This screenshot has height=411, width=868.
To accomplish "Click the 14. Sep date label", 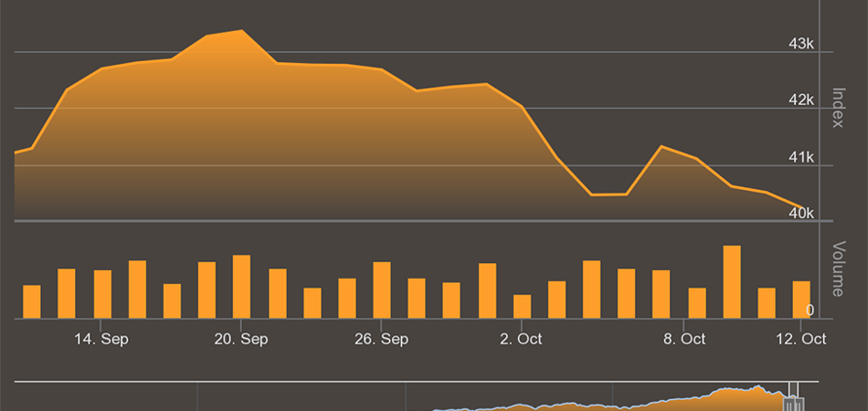I will [101, 339].
